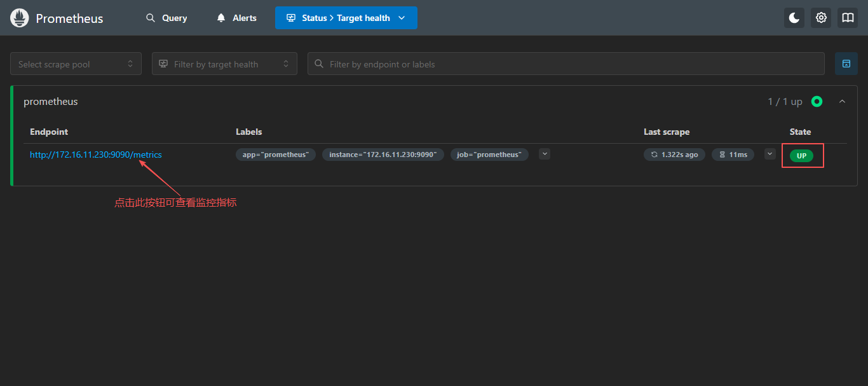Open Select scrape pool dropdown
Image resolution: width=868 pixels, height=386 pixels.
click(x=76, y=64)
